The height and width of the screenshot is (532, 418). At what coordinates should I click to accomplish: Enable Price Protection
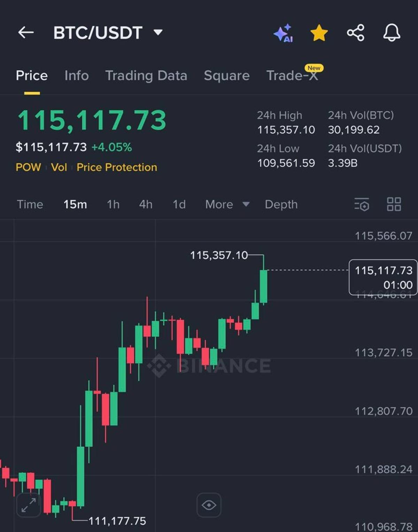click(116, 167)
